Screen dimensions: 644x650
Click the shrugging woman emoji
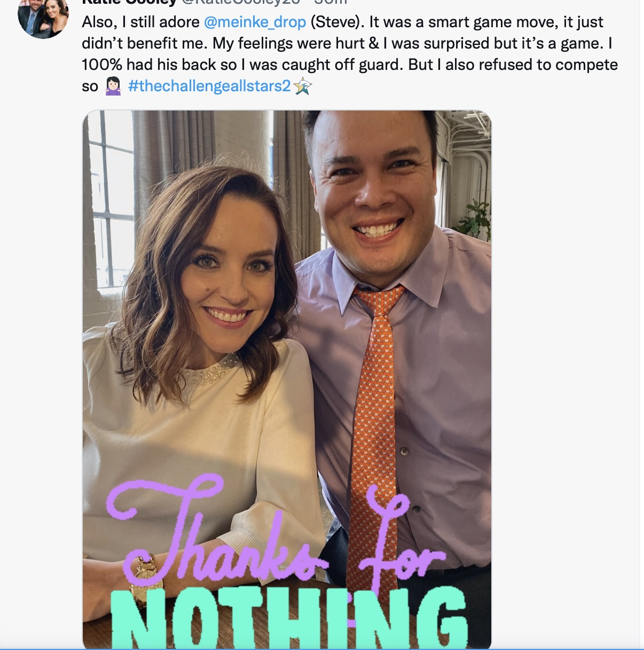click(x=113, y=86)
